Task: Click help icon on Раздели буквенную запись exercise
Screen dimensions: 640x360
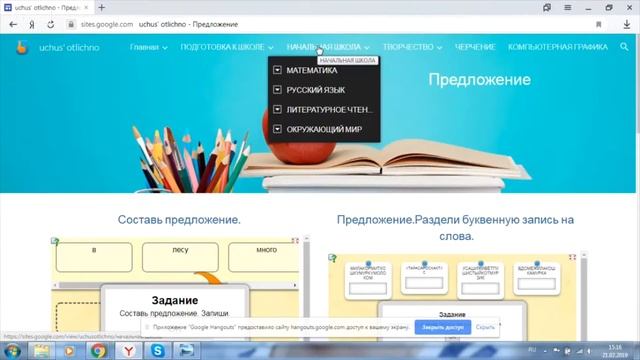Action: pyautogui.click(x=333, y=258)
